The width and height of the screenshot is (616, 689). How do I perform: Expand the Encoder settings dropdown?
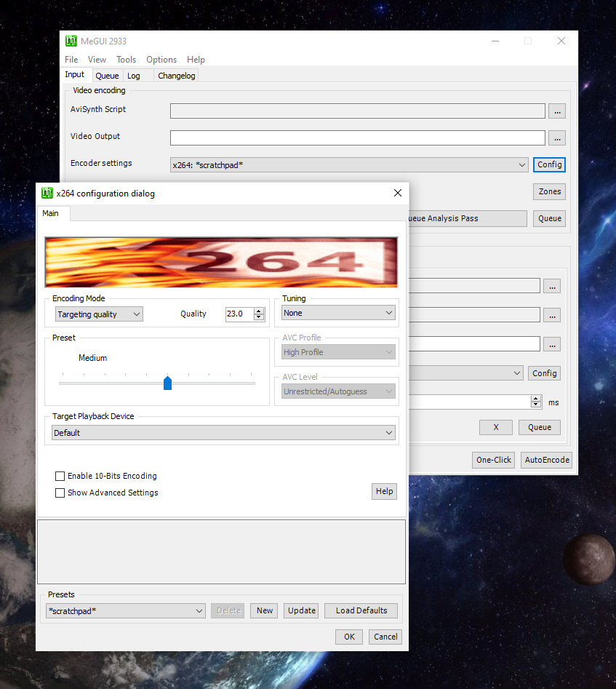(x=521, y=164)
